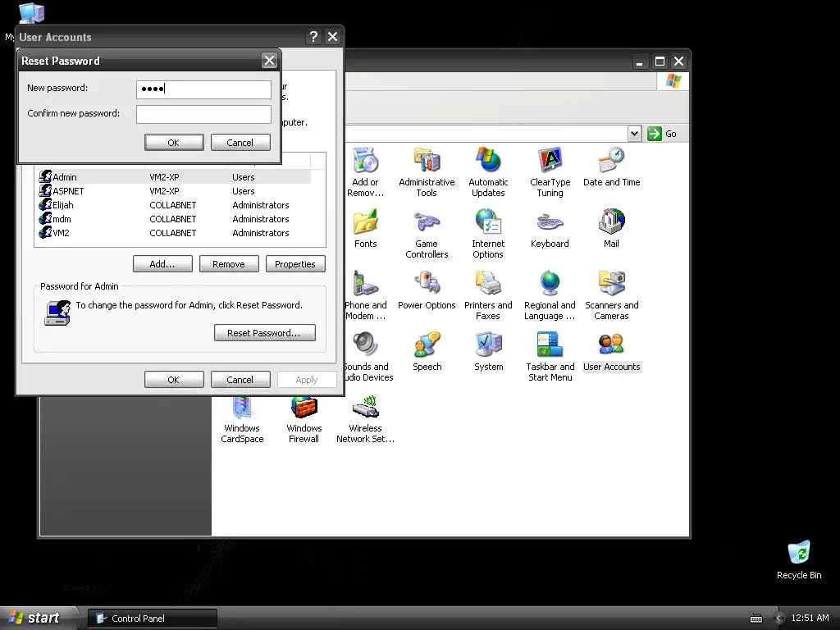Screen dimensions: 840x630
Task: Select the VM2 user row
Action: (175, 232)
